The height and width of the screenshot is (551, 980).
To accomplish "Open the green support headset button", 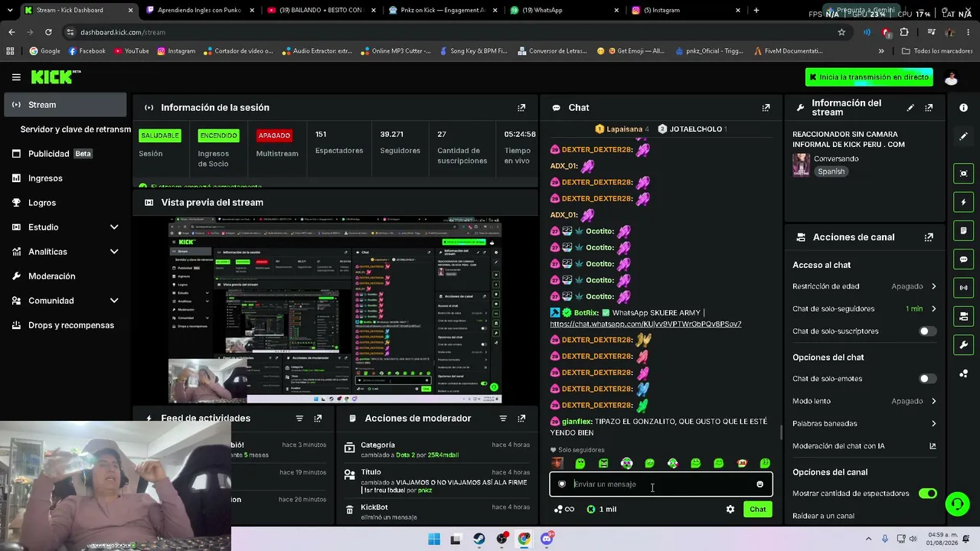I will coord(957,504).
